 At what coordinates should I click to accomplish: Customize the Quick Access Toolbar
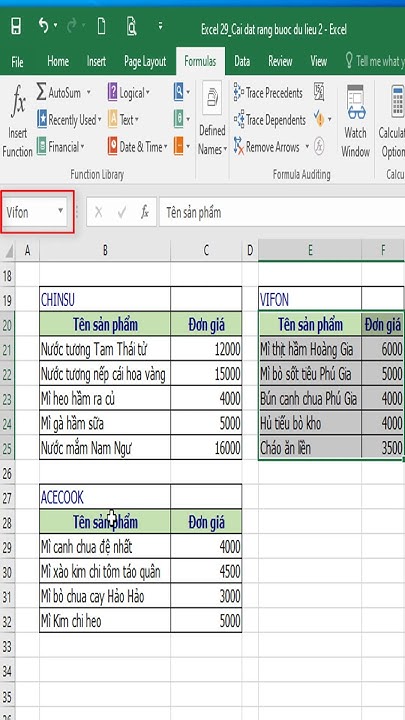click(x=160, y=26)
